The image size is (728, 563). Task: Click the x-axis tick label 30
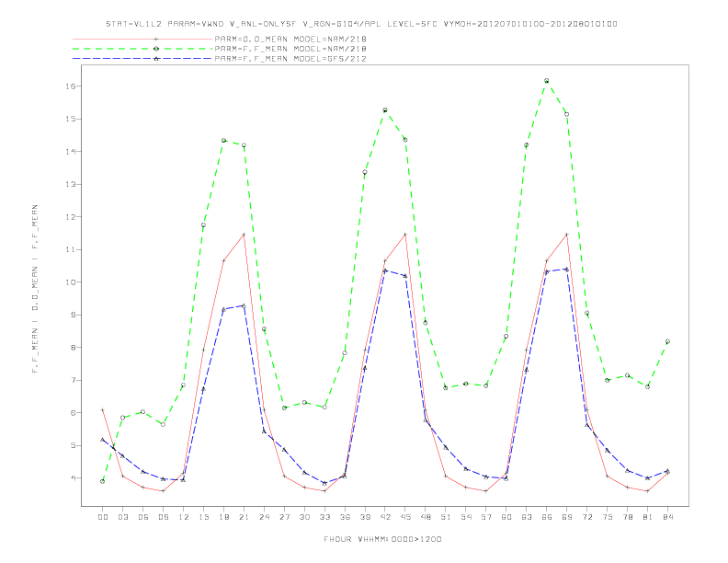(304, 517)
